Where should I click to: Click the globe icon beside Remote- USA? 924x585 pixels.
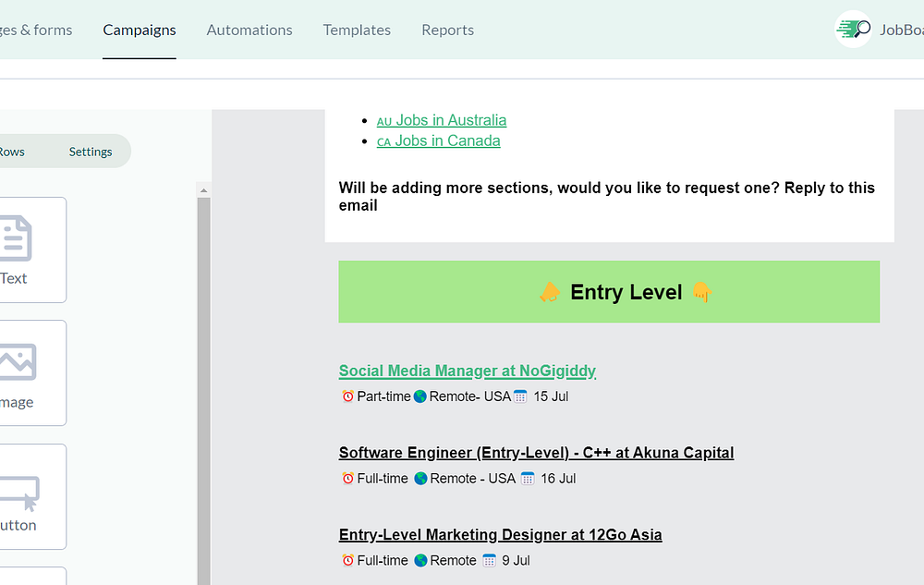(x=420, y=396)
